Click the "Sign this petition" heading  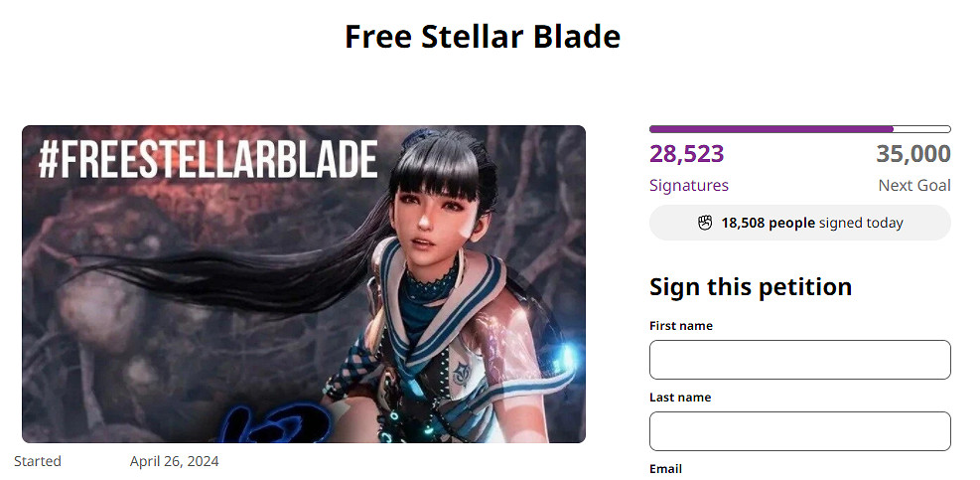pyautogui.click(x=751, y=286)
